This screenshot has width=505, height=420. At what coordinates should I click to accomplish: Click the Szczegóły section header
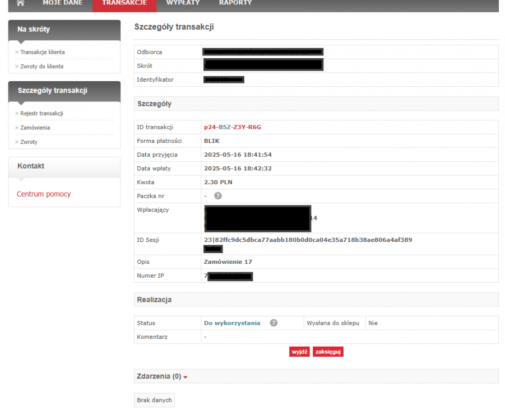coord(316,104)
